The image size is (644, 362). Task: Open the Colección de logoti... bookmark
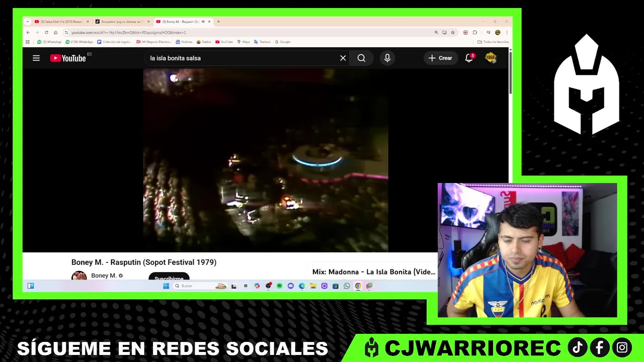click(115, 42)
